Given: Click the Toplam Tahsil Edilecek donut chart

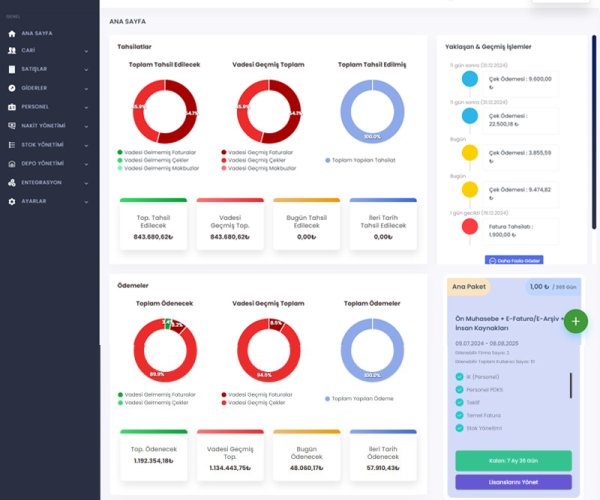Looking at the screenshot, I should click(x=165, y=111).
